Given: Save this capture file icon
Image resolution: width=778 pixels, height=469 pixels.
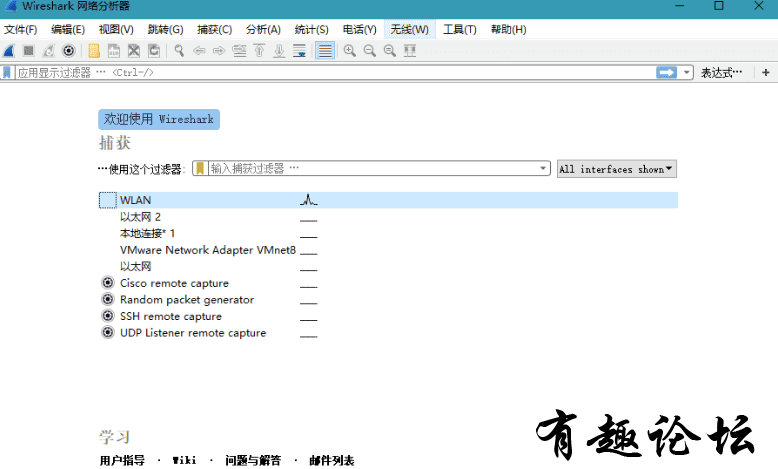Looking at the screenshot, I should pos(114,51).
